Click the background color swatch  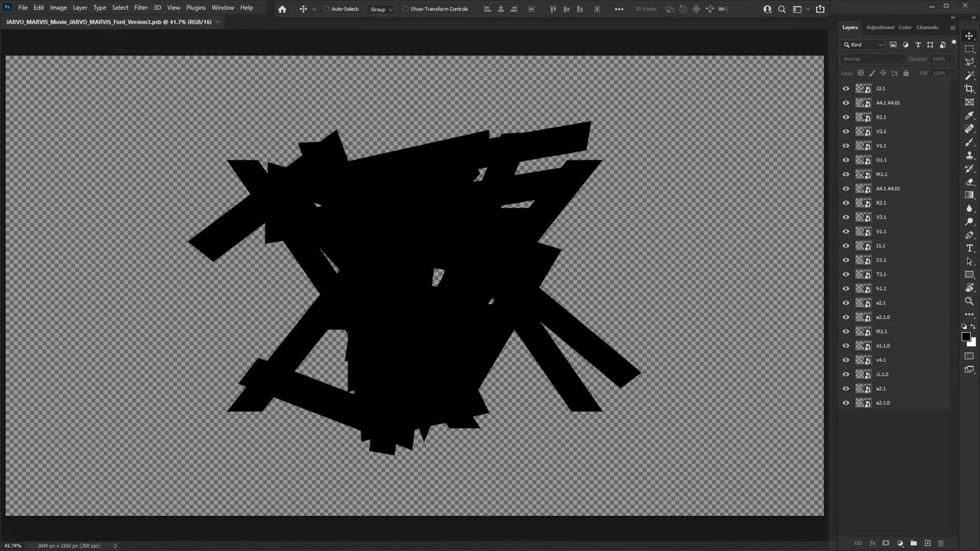tap(973, 343)
